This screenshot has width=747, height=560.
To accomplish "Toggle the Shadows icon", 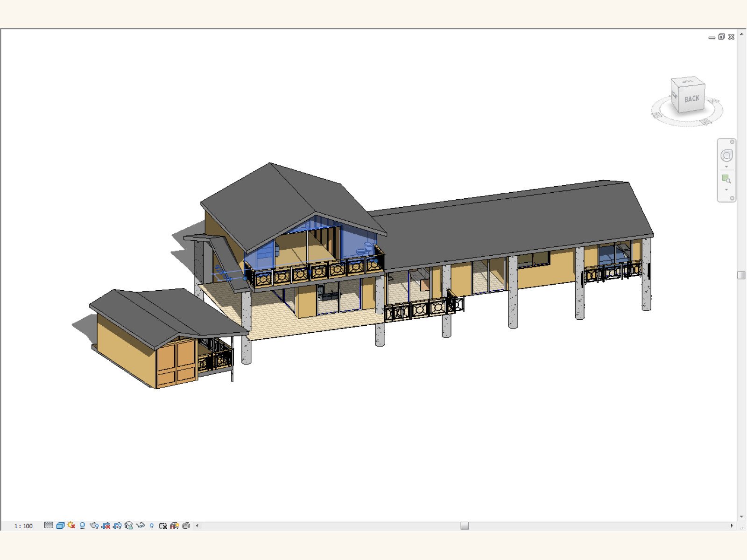I will (83, 525).
